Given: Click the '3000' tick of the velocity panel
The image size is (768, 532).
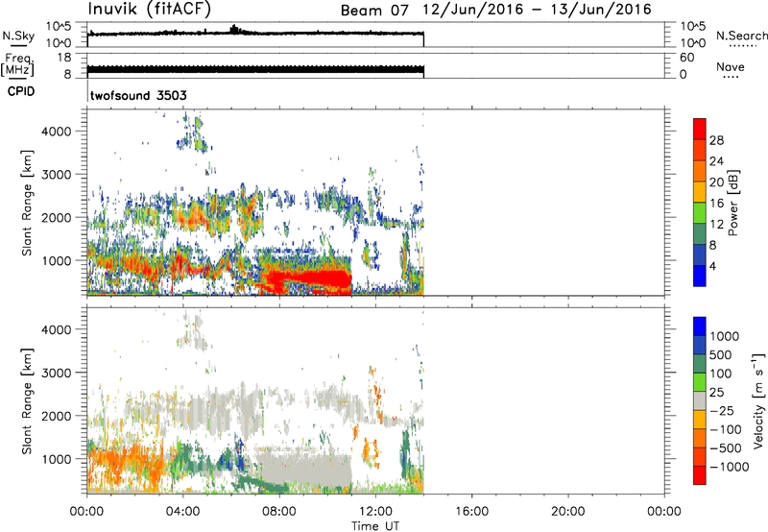Looking at the screenshot, I should (x=57, y=373).
